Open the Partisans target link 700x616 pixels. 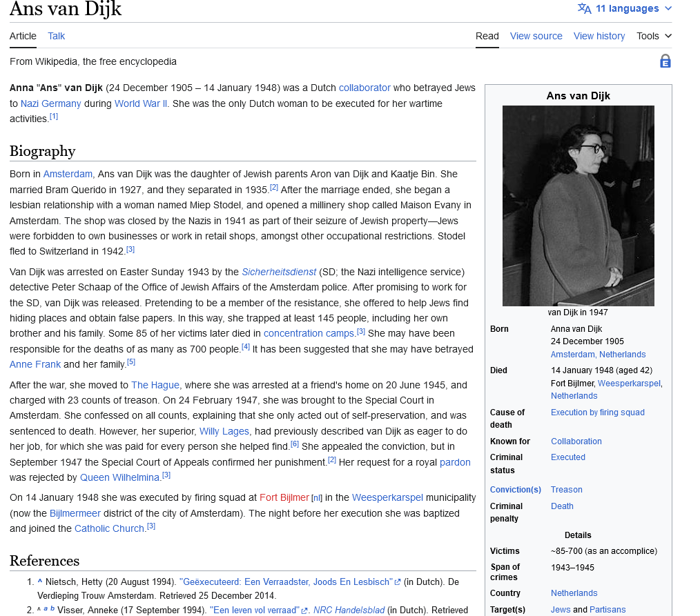click(x=607, y=610)
